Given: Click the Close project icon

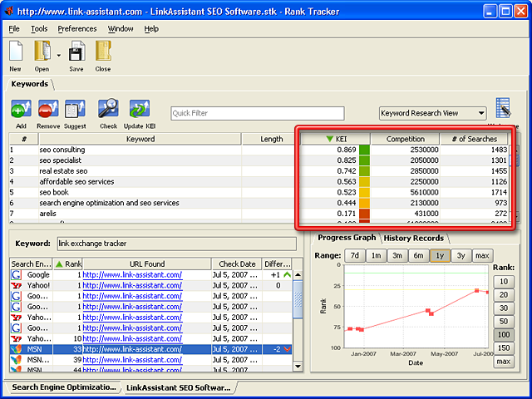Looking at the screenshot, I should [x=103, y=52].
